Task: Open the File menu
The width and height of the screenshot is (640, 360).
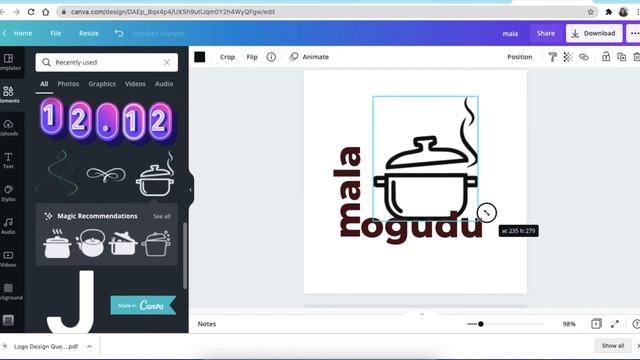Action: point(56,33)
